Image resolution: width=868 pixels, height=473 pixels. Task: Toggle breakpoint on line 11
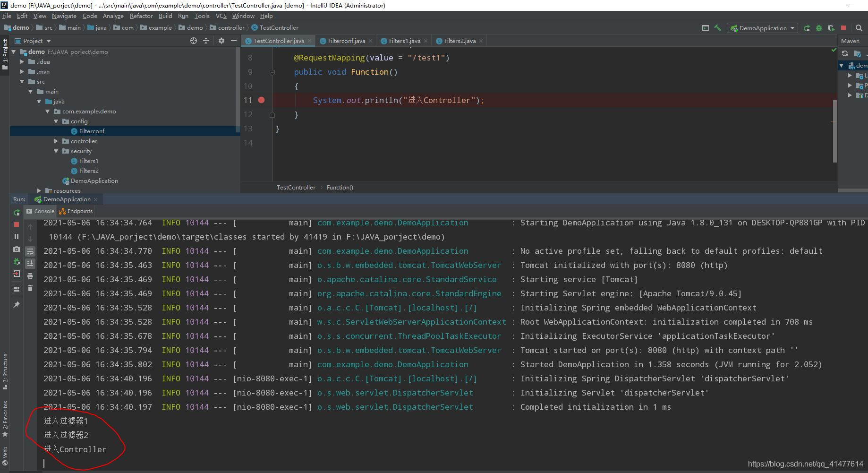[261, 100]
